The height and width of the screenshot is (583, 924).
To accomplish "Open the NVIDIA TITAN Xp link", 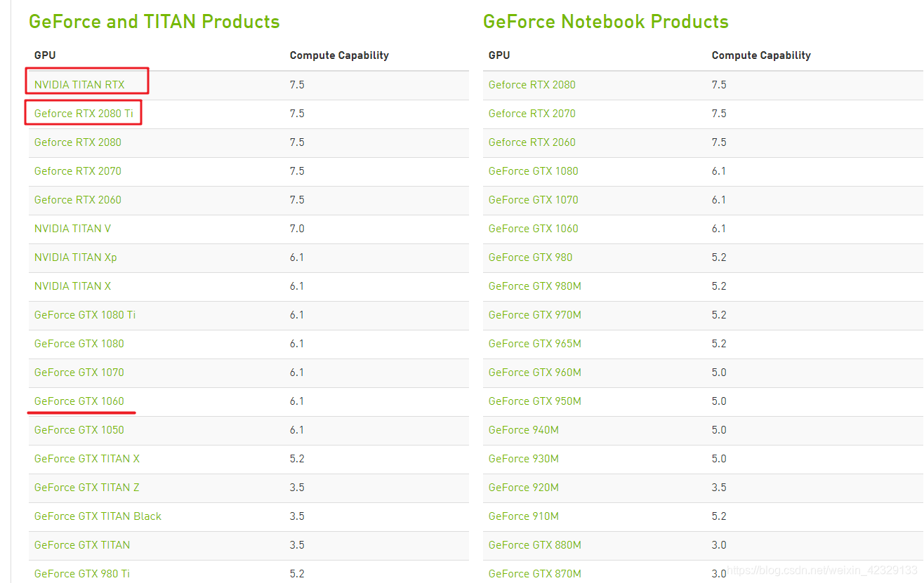I will click(76, 257).
